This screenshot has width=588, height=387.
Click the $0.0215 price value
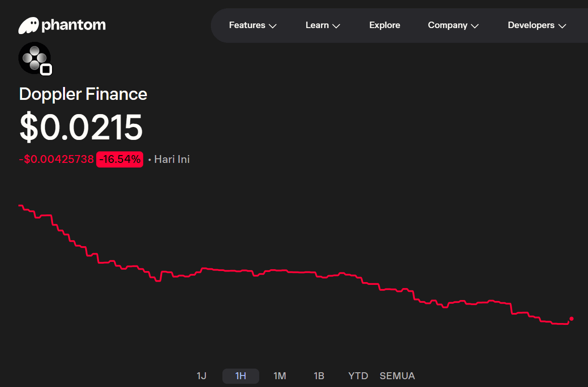[x=81, y=127]
